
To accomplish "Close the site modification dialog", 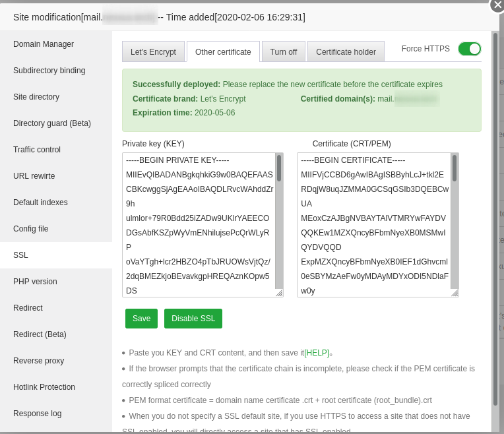I will coord(497,5).
